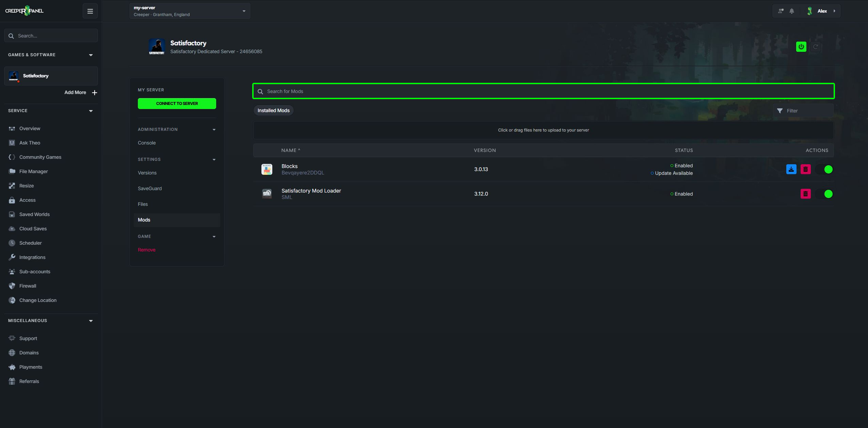Viewport: 868px width, 428px height.
Task: Delete the Blocks mod
Action: [805, 169]
